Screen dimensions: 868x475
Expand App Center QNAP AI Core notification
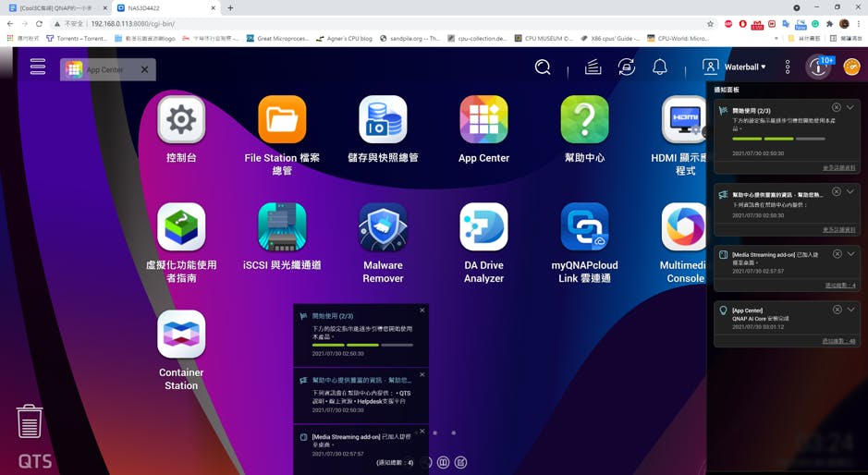point(850,310)
